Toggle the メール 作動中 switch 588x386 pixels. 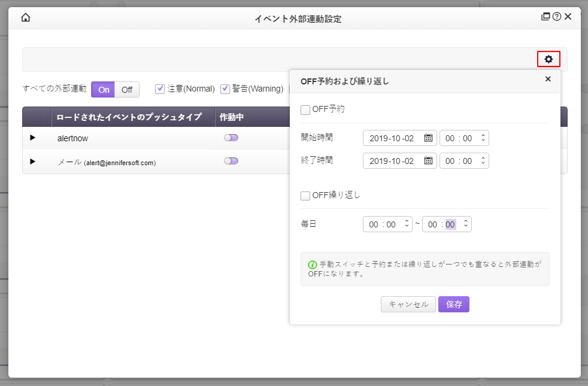coord(231,161)
